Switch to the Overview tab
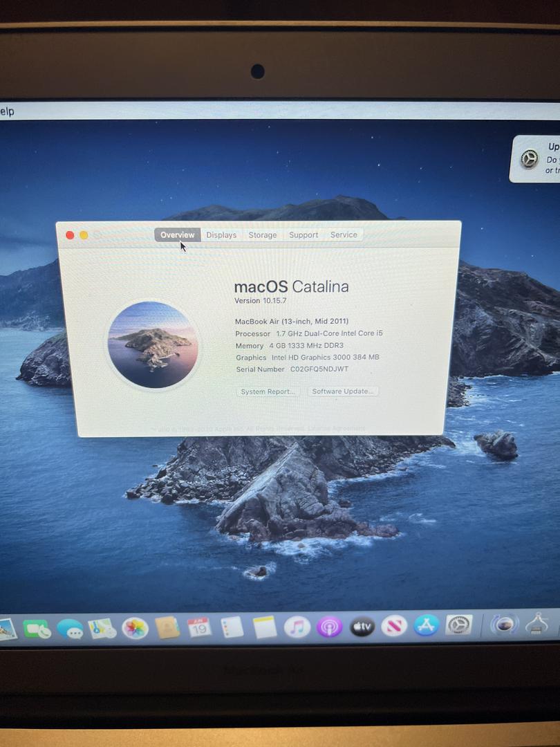The image size is (560, 747). coord(177,235)
